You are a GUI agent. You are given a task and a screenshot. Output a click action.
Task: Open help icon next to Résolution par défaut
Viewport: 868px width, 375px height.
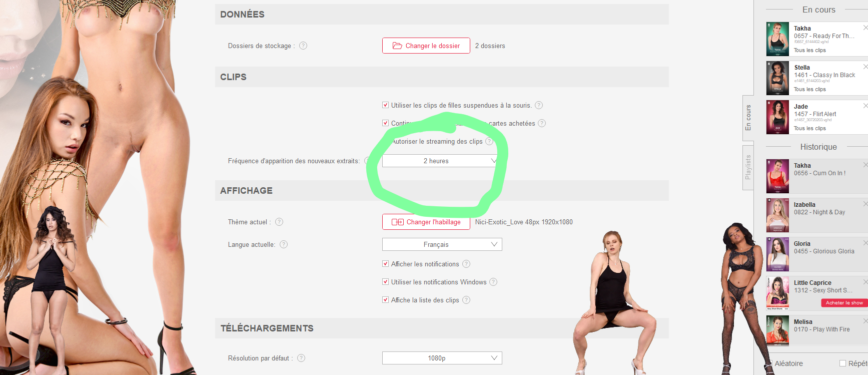point(301,358)
